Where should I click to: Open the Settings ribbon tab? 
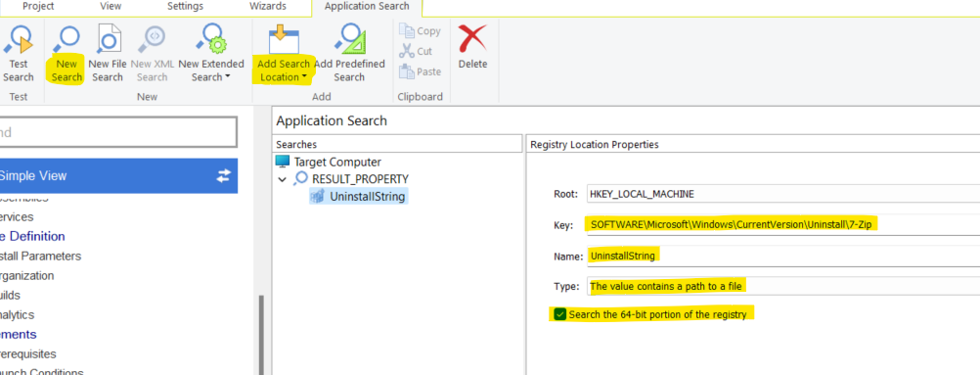click(x=185, y=6)
